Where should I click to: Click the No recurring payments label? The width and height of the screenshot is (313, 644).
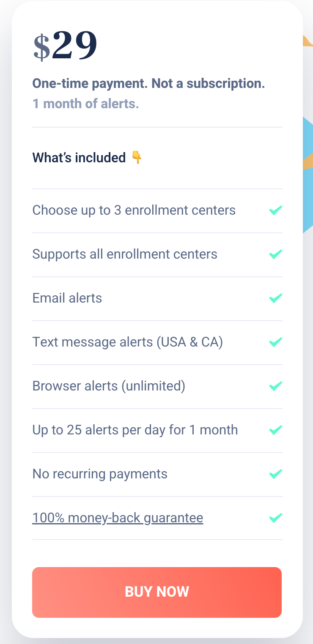pos(100,474)
